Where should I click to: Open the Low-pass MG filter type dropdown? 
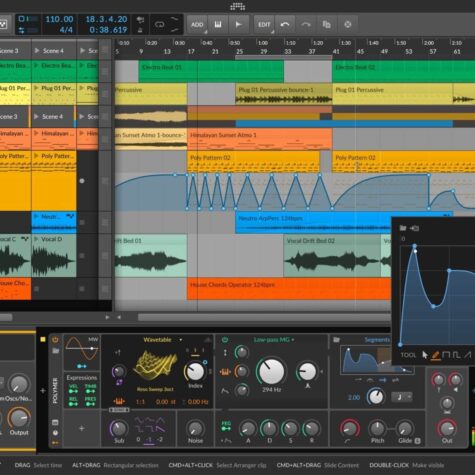(274, 340)
